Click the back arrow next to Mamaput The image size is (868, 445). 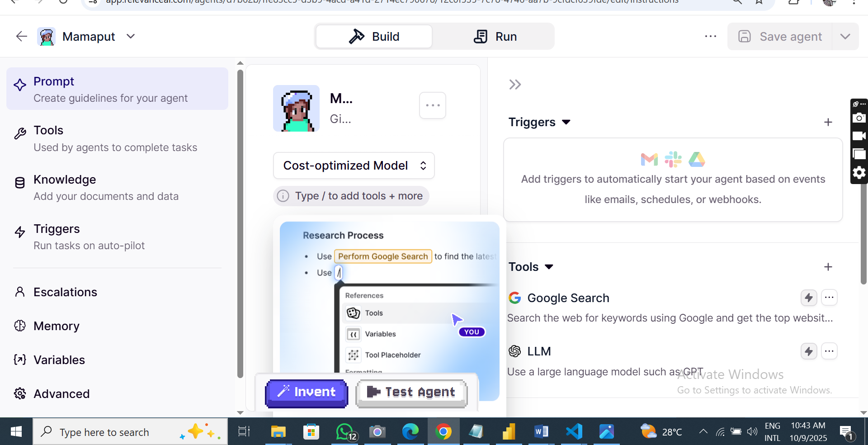click(x=21, y=36)
